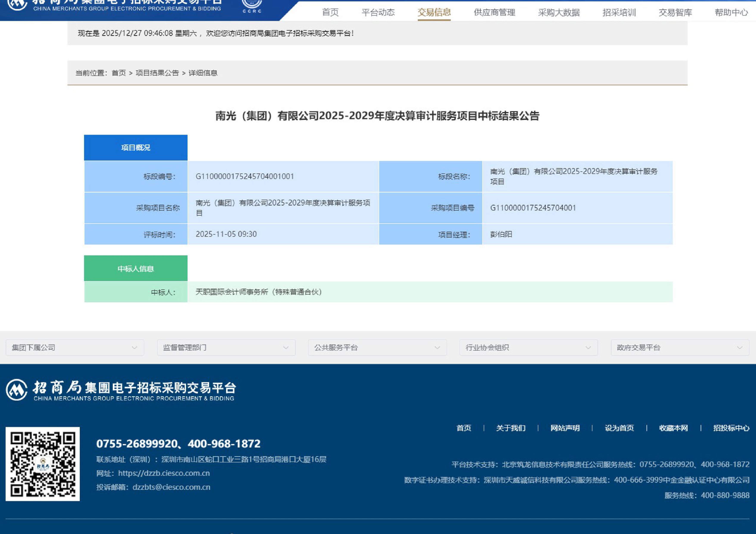Open the 帮助中心 menu item
Screen dimensions: 756x534
pyautogui.click(x=731, y=12)
